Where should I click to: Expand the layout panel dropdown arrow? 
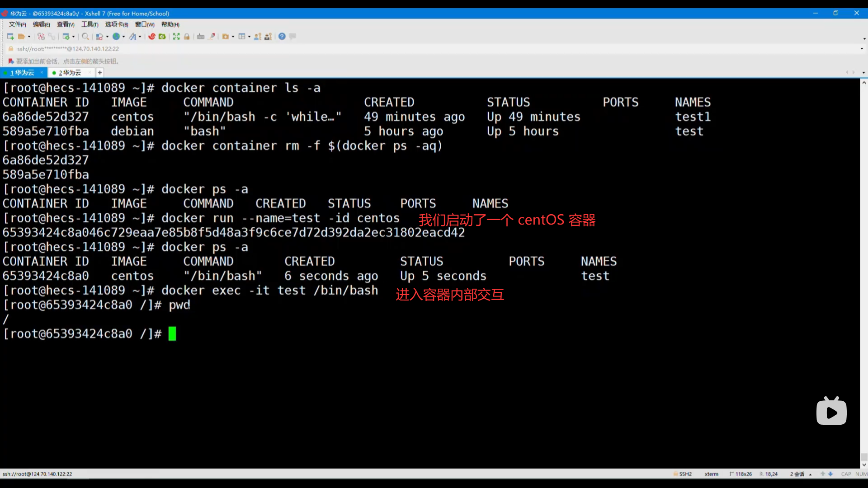pyautogui.click(x=249, y=37)
